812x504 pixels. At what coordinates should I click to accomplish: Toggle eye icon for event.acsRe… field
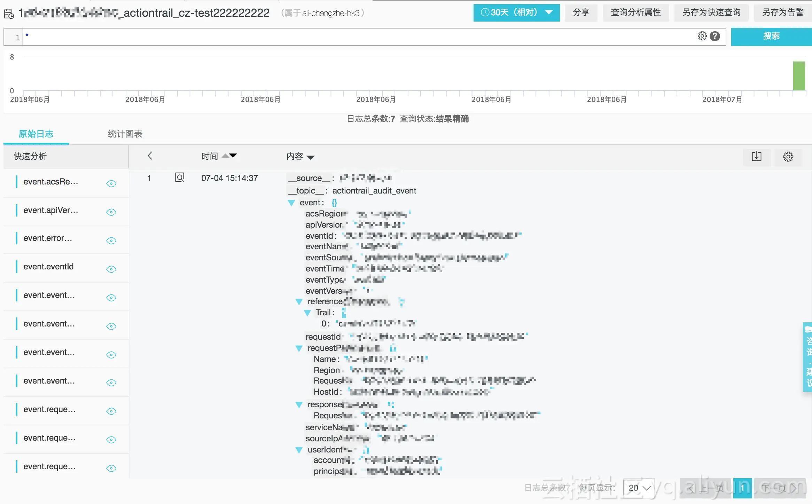pos(111,183)
